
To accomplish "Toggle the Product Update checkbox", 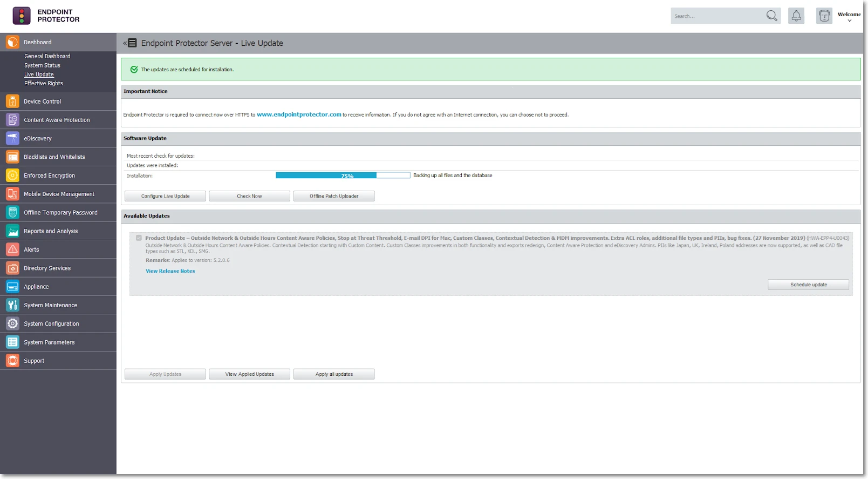I will pos(139,238).
